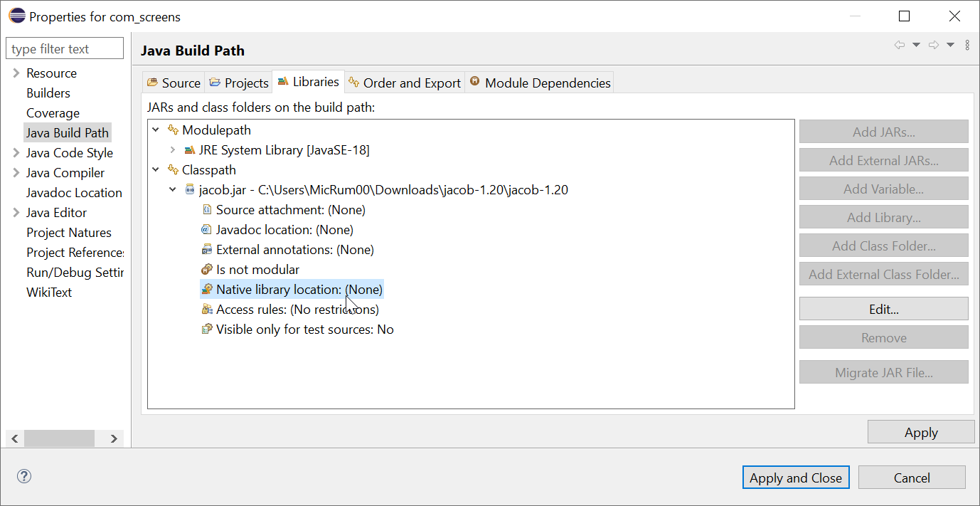Switch to the Source tab
The image size is (980, 506).
coord(174,83)
